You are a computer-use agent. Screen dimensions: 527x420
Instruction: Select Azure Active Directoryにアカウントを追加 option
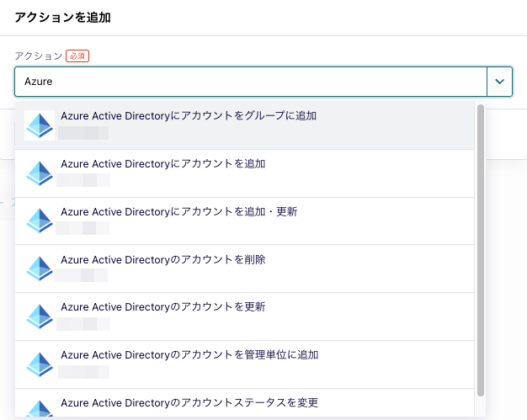245,173
